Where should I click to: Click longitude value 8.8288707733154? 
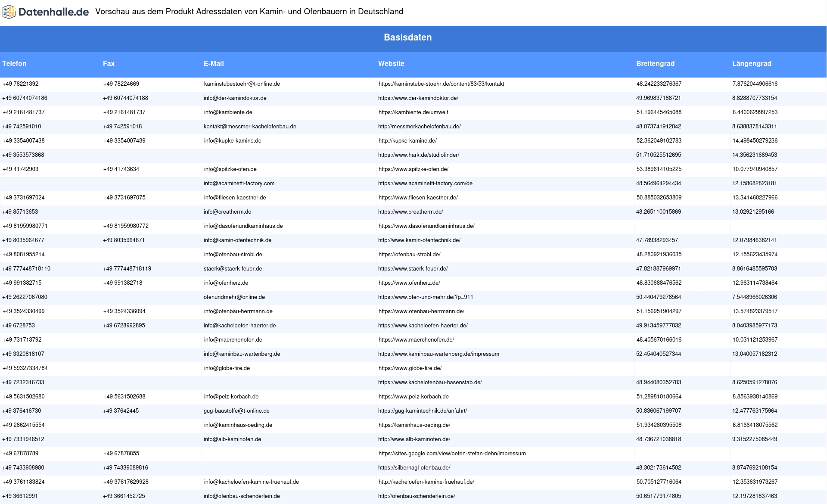coord(755,98)
